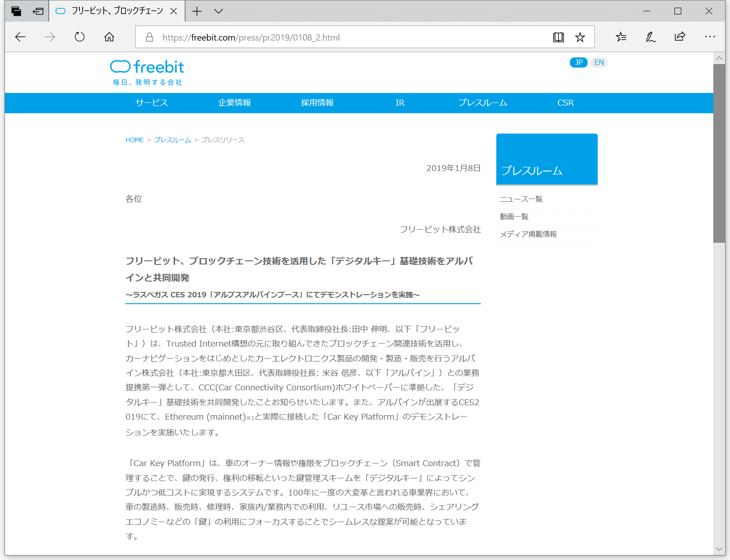The image size is (730, 560).
Task: Click the scrollbar down arrow
Action: click(x=719, y=549)
